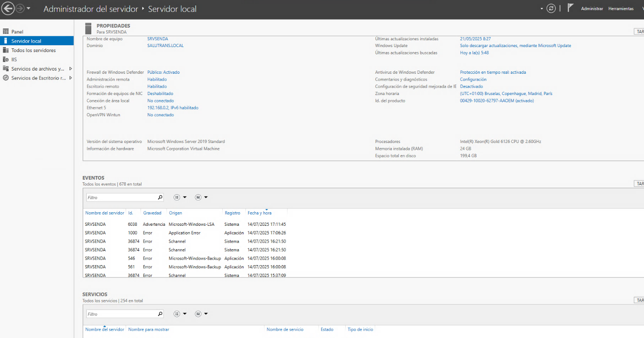Viewport: 644px width, 338px height.
Task: Click the save query icon in Servicios
Action: pyautogui.click(x=198, y=314)
